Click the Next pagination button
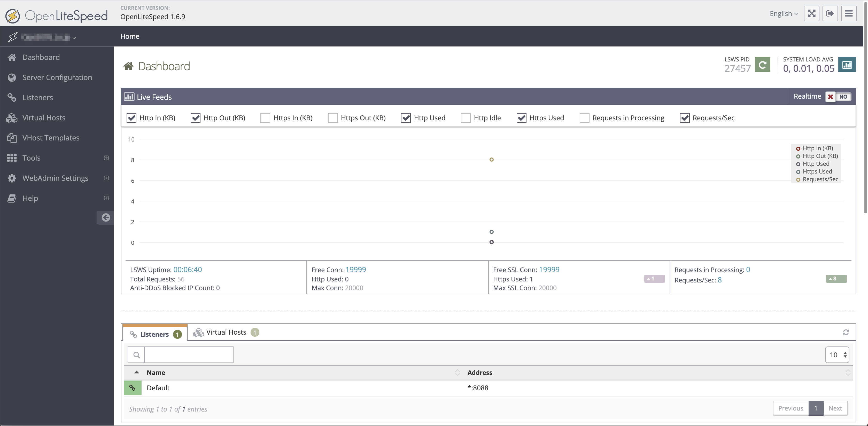 [x=836, y=408]
